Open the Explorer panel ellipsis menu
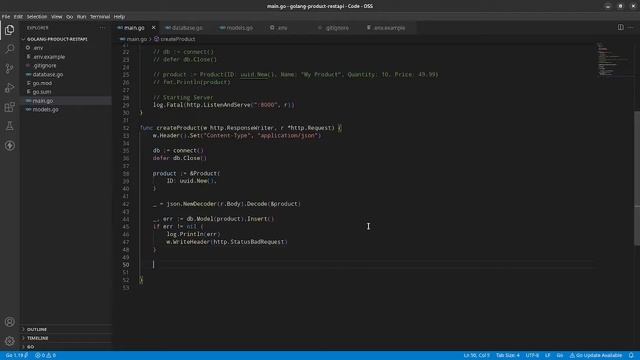Screen dimensions: 640x360 (x=102, y=28)
